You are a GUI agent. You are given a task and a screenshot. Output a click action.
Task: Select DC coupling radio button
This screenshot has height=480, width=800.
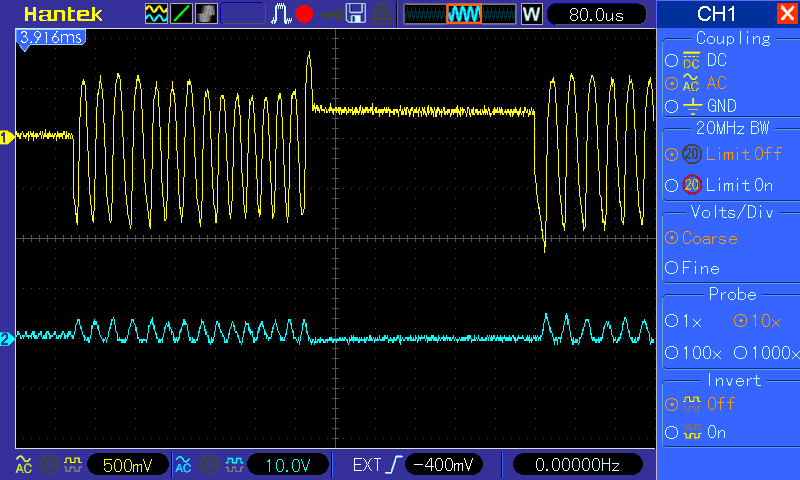point(671,61)
